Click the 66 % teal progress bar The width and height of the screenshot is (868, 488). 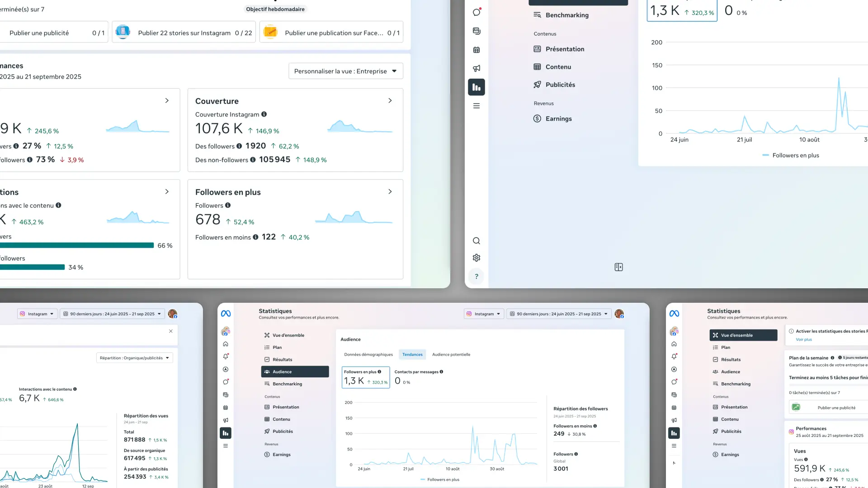pos(77,245)
